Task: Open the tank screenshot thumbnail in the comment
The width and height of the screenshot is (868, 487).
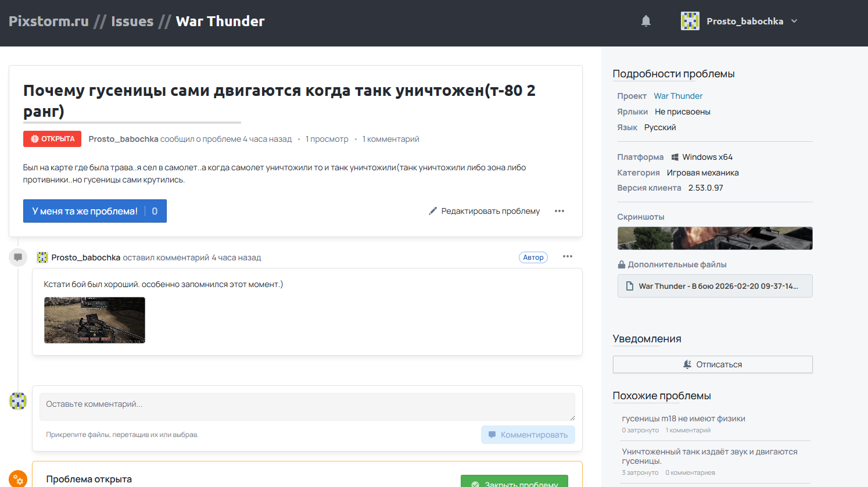Action: [95, 320]
